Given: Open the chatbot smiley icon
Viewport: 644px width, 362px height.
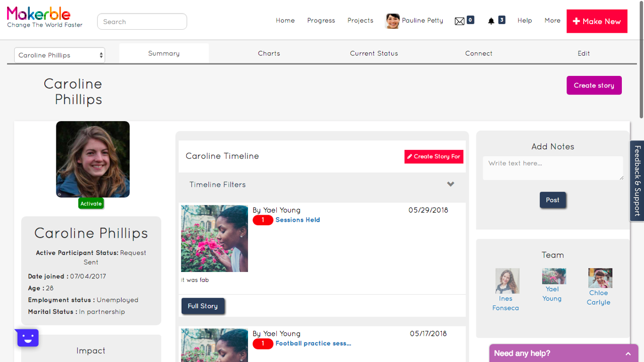Looking at the screenshot, I should tap(28, 338).
